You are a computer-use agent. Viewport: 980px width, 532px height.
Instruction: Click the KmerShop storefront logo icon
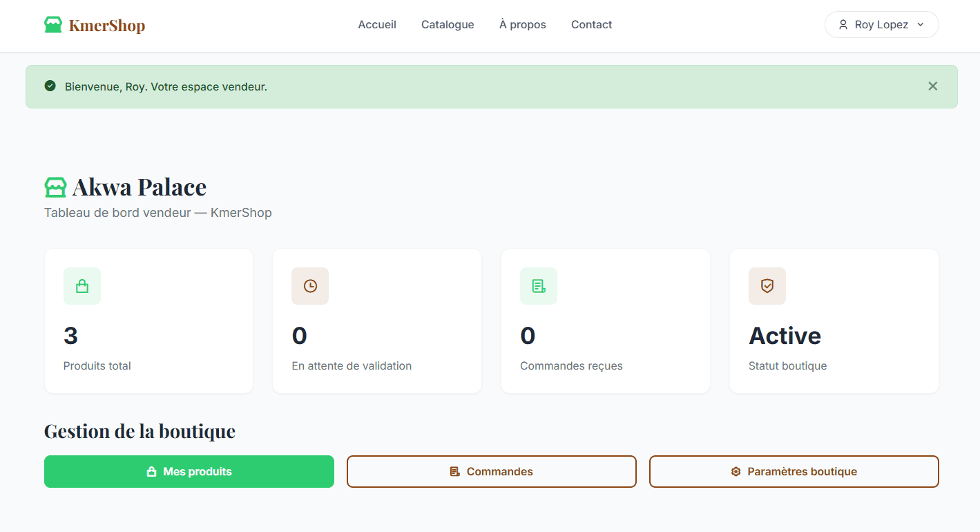tap(53, 26)
